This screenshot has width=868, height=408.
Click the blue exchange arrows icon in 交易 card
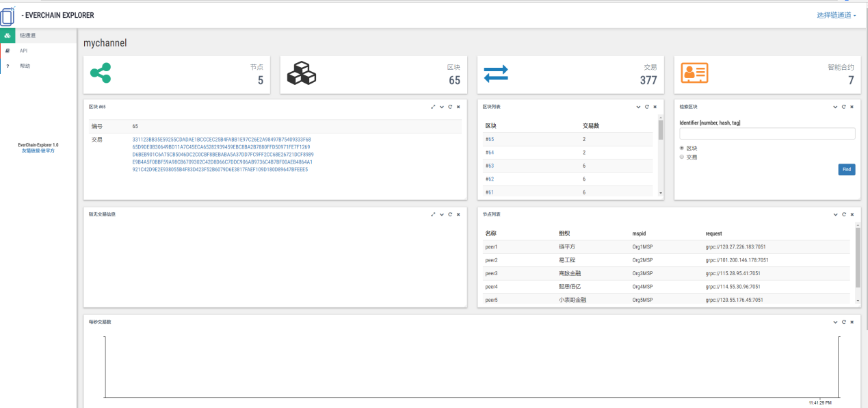496,73
